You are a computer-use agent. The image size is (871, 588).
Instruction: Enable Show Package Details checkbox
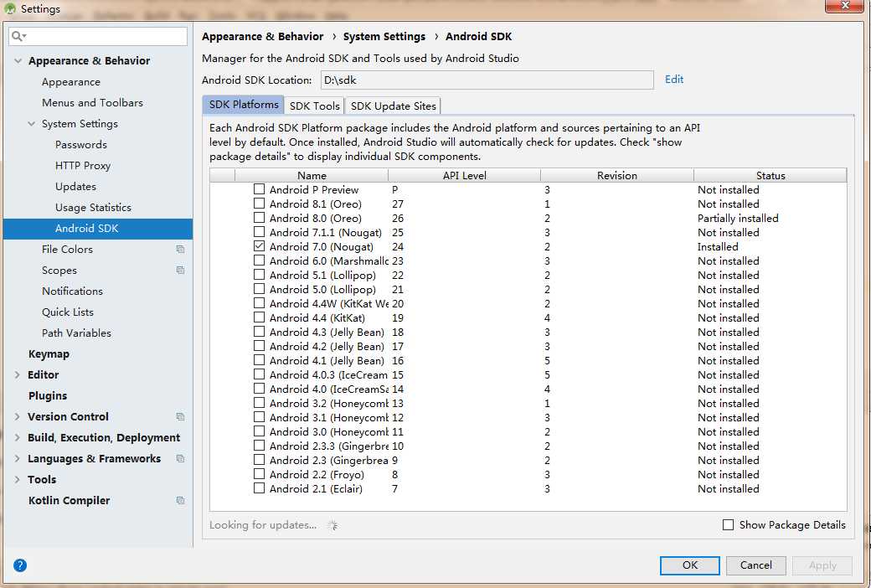(729, 524)
